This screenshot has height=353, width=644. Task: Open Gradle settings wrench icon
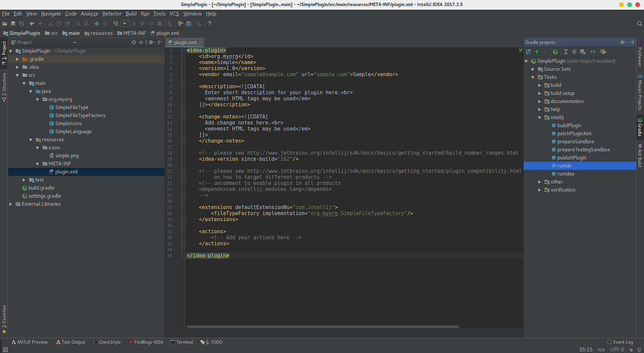(x=603, y=52)
